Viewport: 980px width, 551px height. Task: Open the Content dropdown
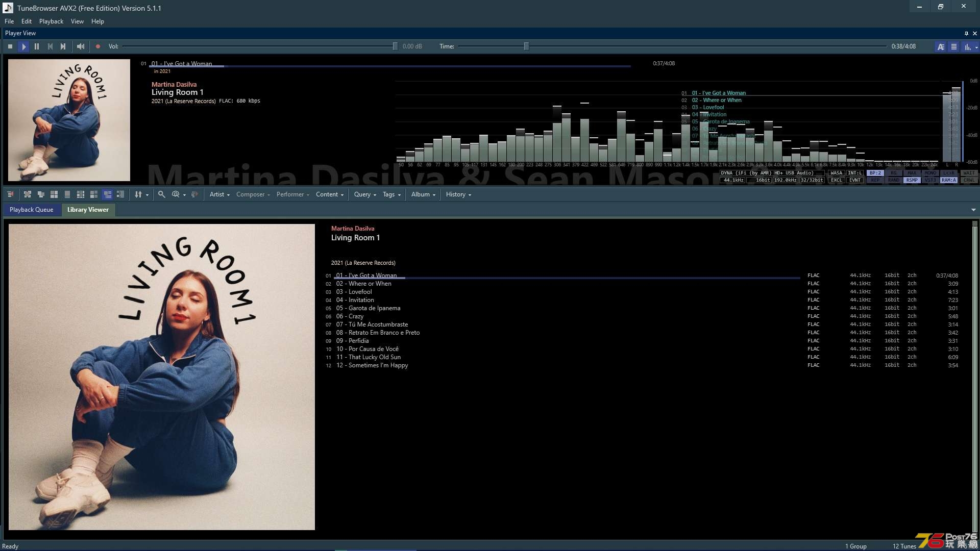click(330, 194)
